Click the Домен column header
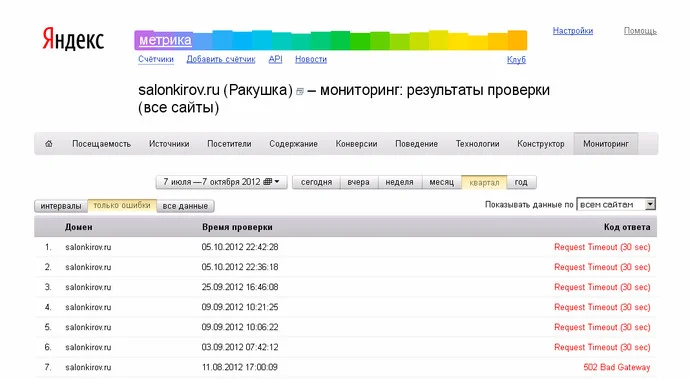Viewport: 690px width, 379px height. pos(79,227)
